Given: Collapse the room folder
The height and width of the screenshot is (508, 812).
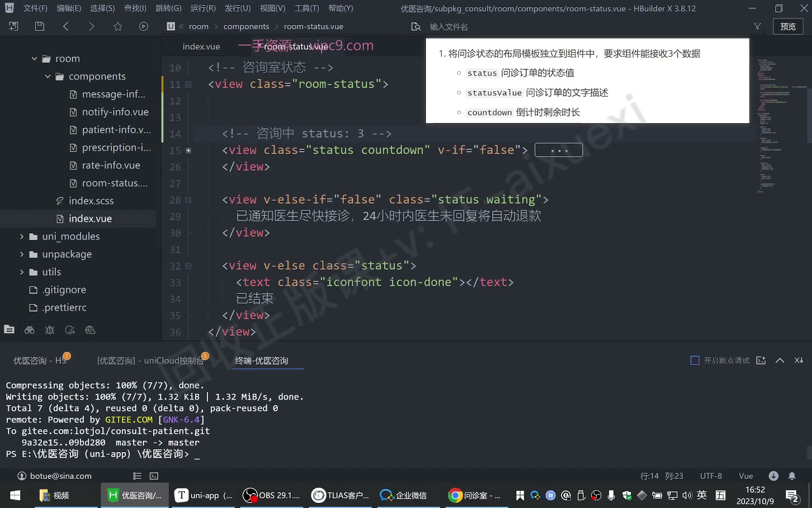Looking at the screenshot, I should (x=34, y=58).
